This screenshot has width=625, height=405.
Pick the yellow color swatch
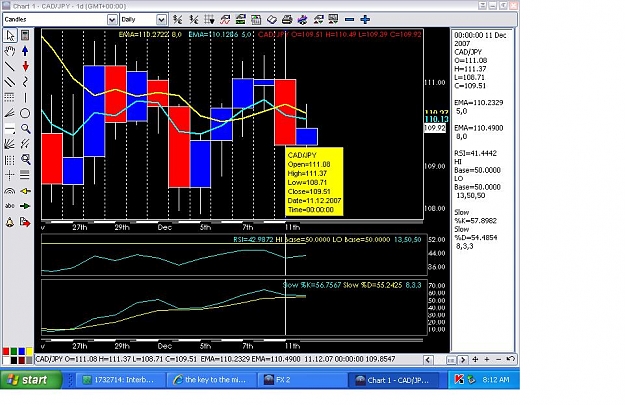29,352
